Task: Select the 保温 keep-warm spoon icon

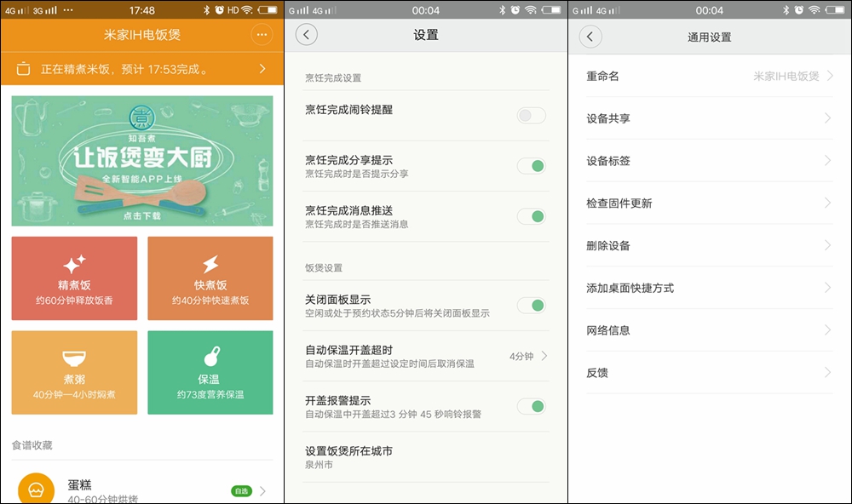Action: [210, 355]
